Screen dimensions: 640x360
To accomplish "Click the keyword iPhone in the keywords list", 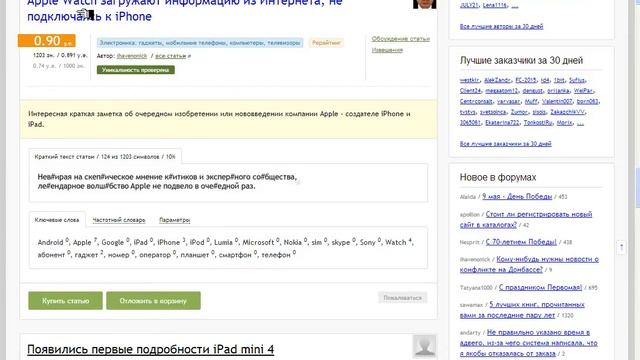I will pos(169,242).
